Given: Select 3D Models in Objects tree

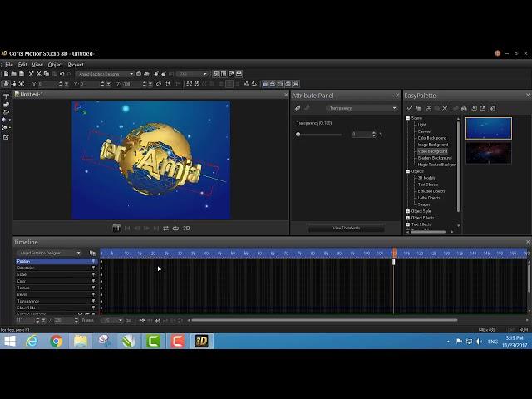Looking at the screenshot, I should [x=426, y=178].
